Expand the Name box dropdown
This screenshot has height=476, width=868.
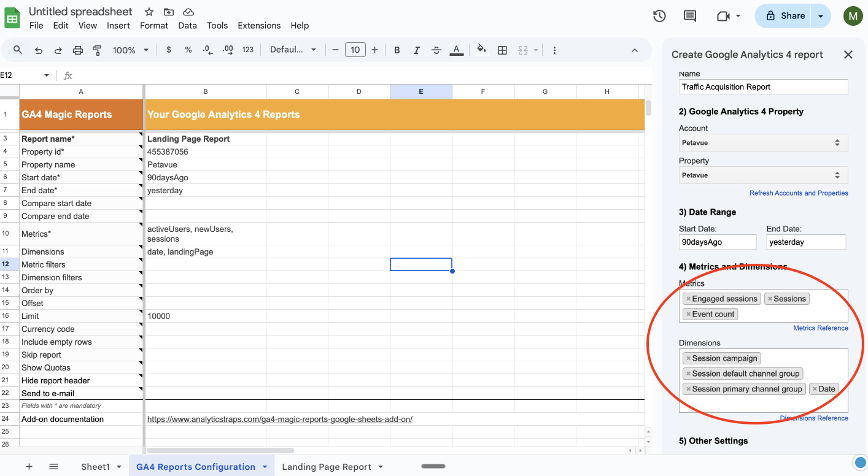point(47,75)
